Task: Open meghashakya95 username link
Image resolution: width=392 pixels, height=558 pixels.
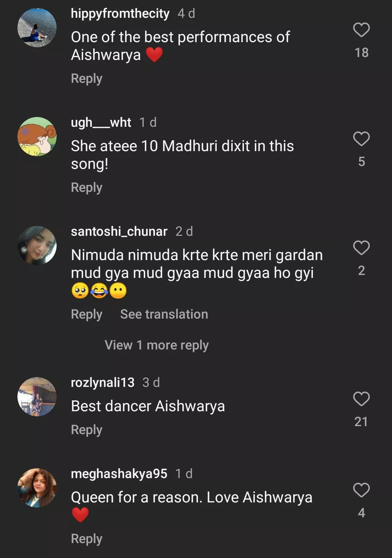Action: pos(119,474)
